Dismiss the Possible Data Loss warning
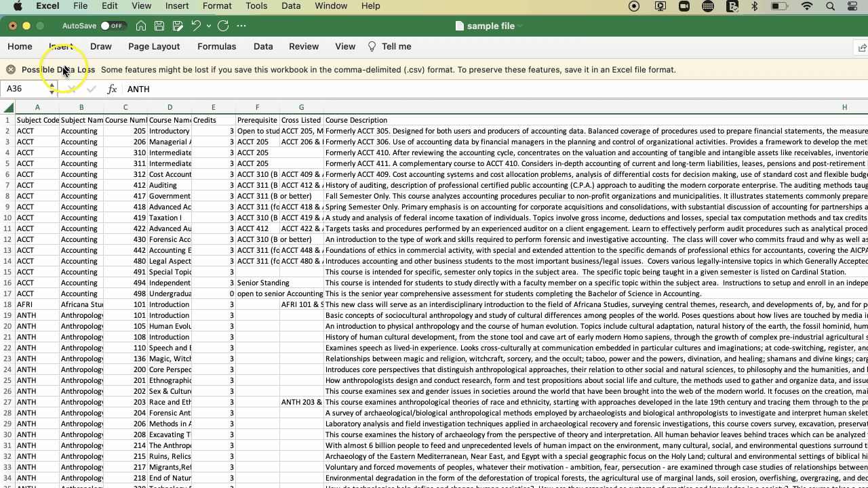This screenshot has width=868, height=488. click(x=11, y=69)
